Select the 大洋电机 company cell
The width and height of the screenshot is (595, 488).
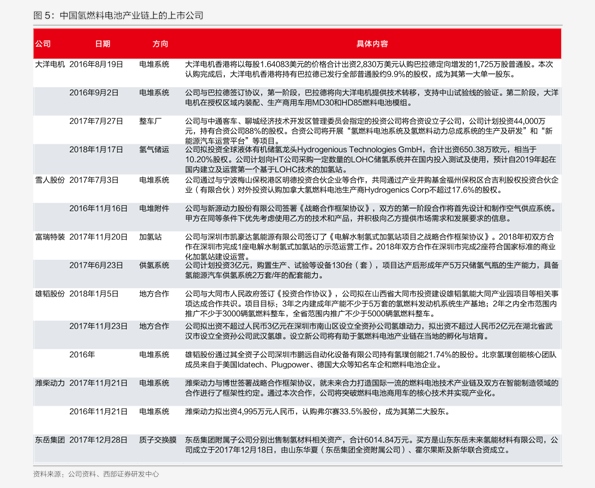(50, 64)
